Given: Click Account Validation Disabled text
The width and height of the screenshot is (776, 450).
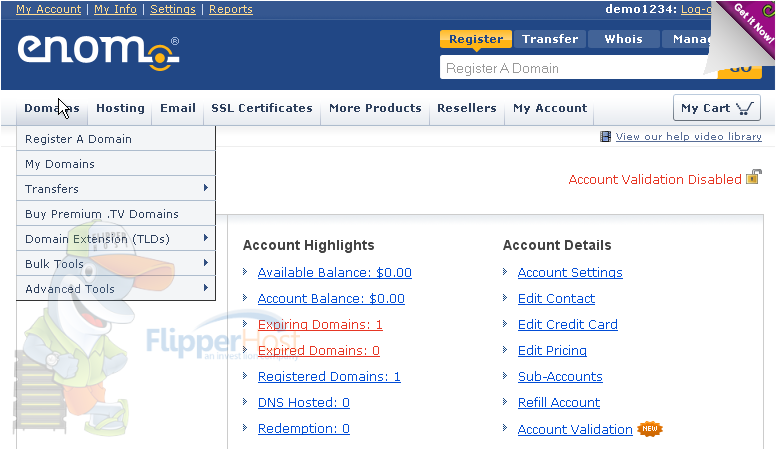Looking at the screenshot, I should point(655,179).
